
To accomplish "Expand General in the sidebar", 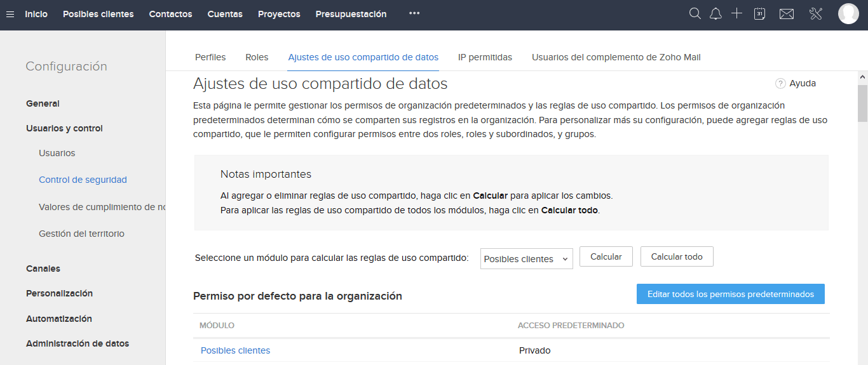I will pyautogui.click(x=43, y=103).
